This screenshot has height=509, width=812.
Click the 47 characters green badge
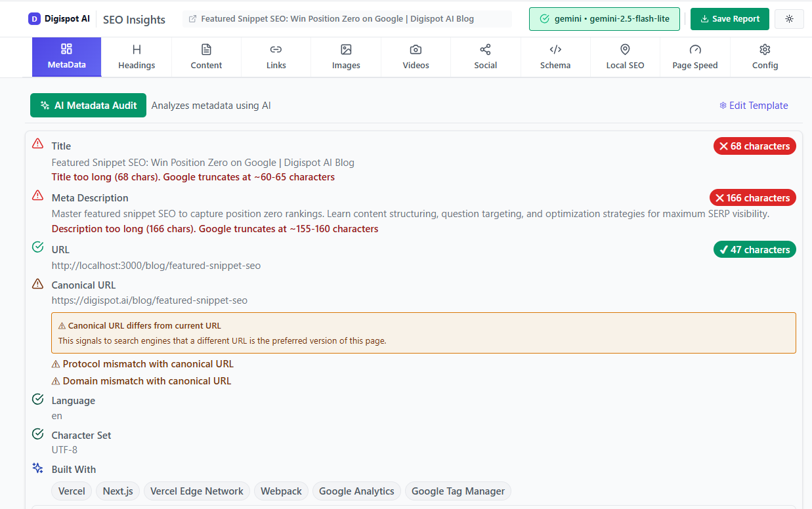(x=755, y=250)
